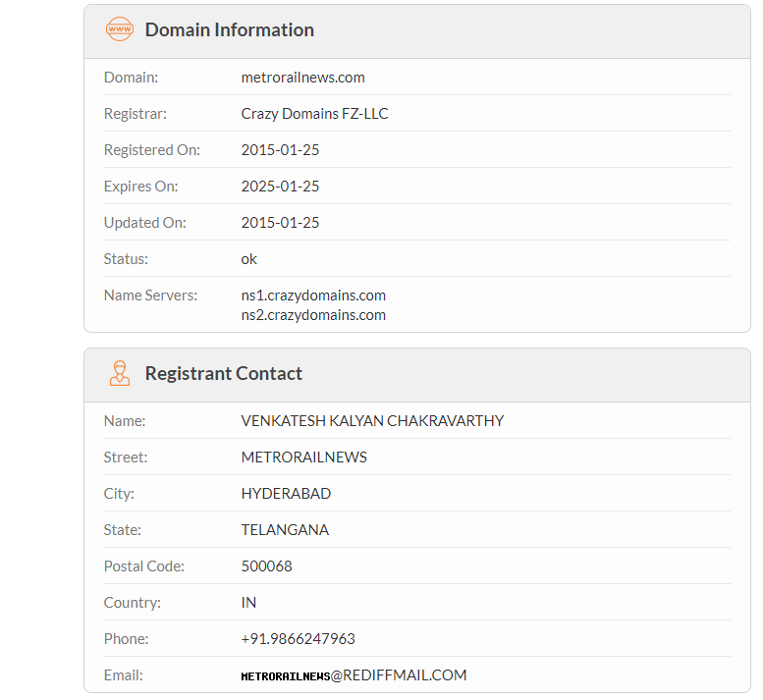Click the registrant name Venkatesh Kalyan Chakravarthy
The height and width of the screenshot is (700, 763).
point(372,421)
